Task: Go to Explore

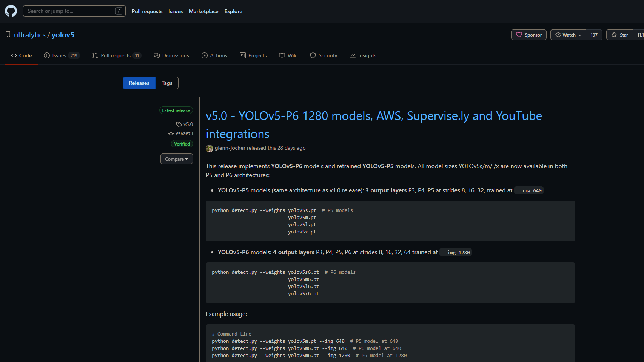Action: (x=233, y=11)
